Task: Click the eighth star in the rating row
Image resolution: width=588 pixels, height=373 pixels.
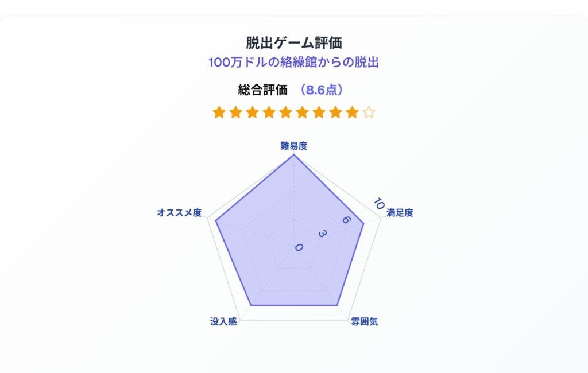Action: click(x=335, y=112)
